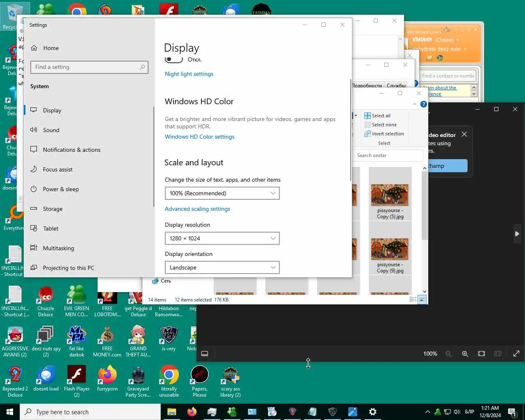
Task: Collapse the File Explorer ribbon with the chevron
Action: (415, 104)
